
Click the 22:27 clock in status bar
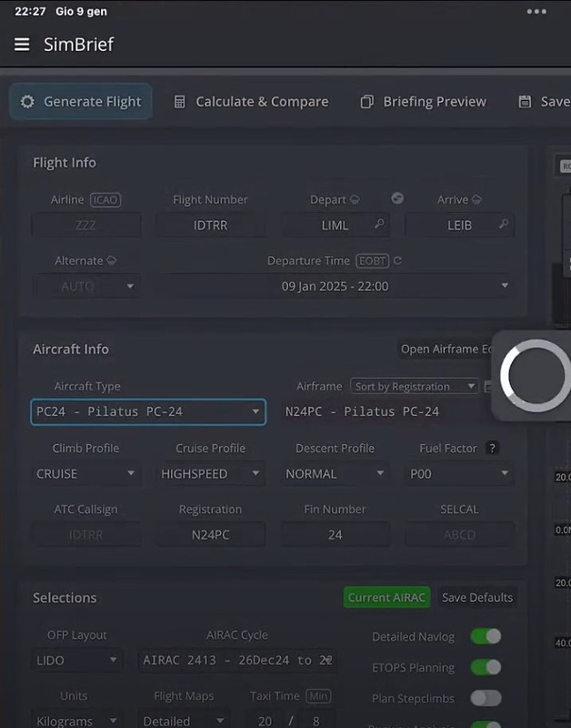click(30, 11)
